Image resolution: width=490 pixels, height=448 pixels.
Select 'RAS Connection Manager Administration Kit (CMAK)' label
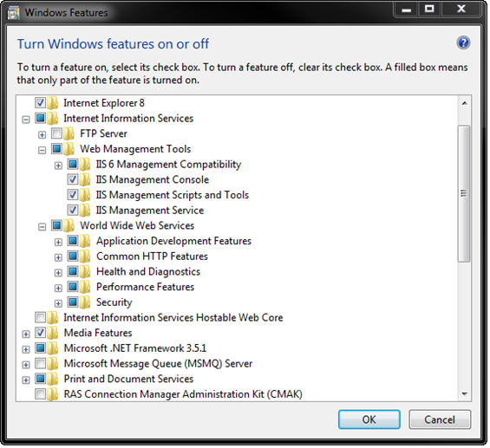click(x=183, y=394)
